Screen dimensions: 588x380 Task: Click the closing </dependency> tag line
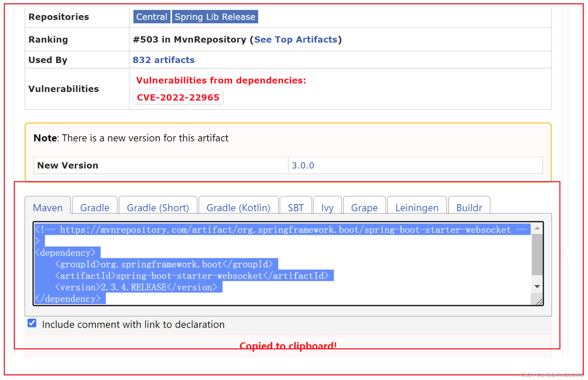68,299
